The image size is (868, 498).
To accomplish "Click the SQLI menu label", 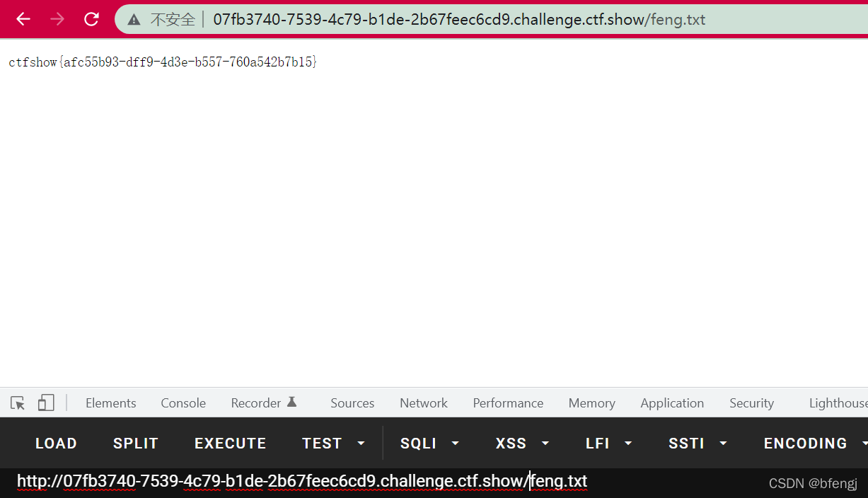I will click(418, 444).
